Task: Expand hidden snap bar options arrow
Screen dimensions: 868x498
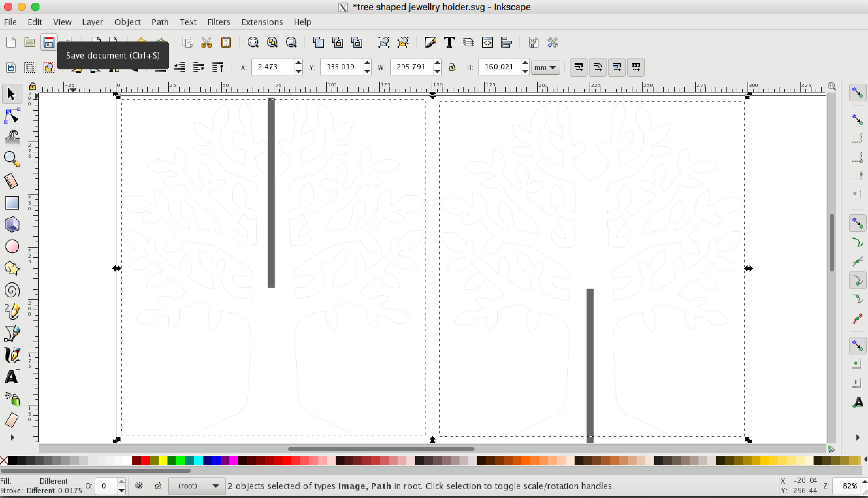Action: coord(857,437)
